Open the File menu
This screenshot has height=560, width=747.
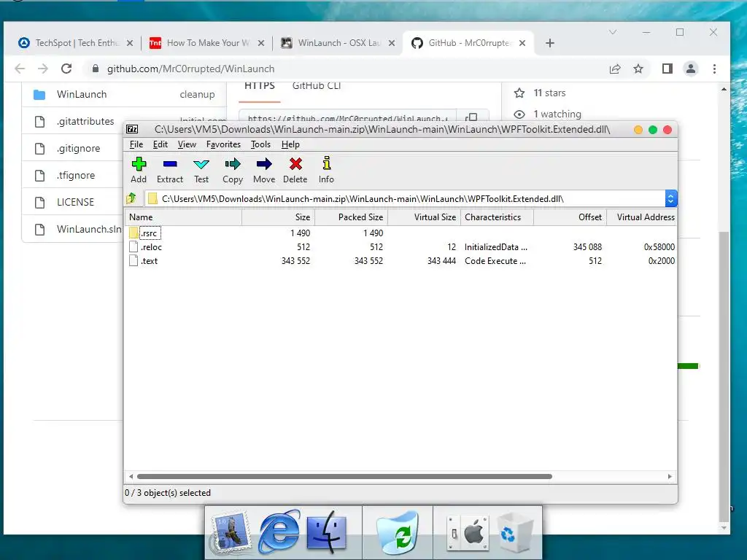[x=136, y=144]
